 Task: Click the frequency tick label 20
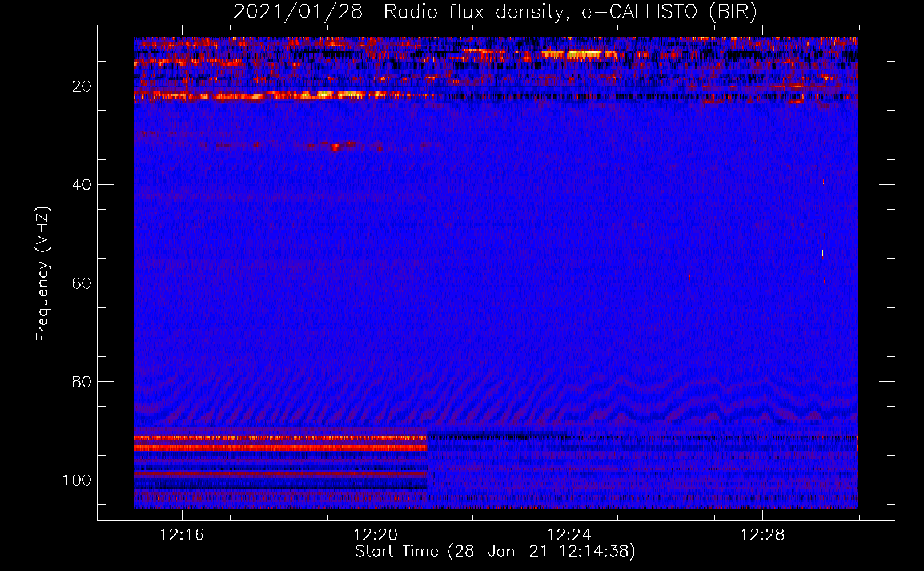coord(82,86)
